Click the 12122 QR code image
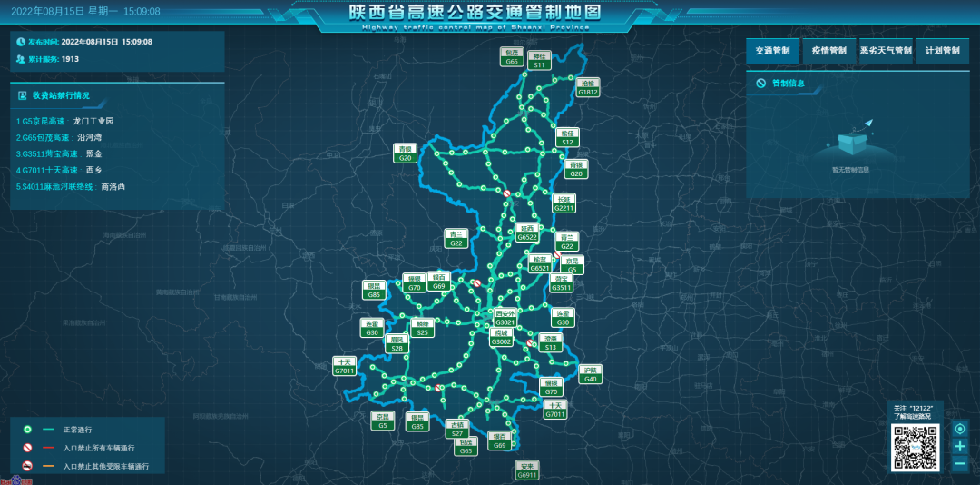The image size is (980, 485). [x=914, y=448]
